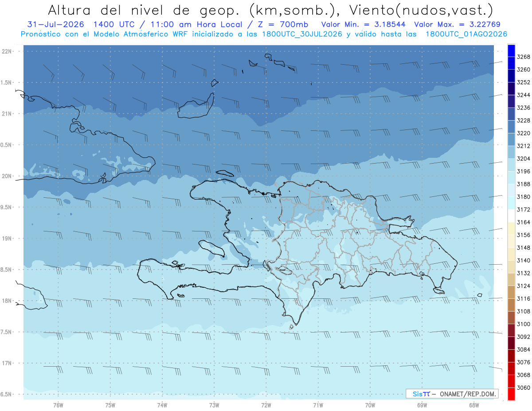Viewport: 532px width, 411px height.
Task: Click the 'SisTT – ONAMET/REP.DOM.' credit label
Action: tap(452, 394)
